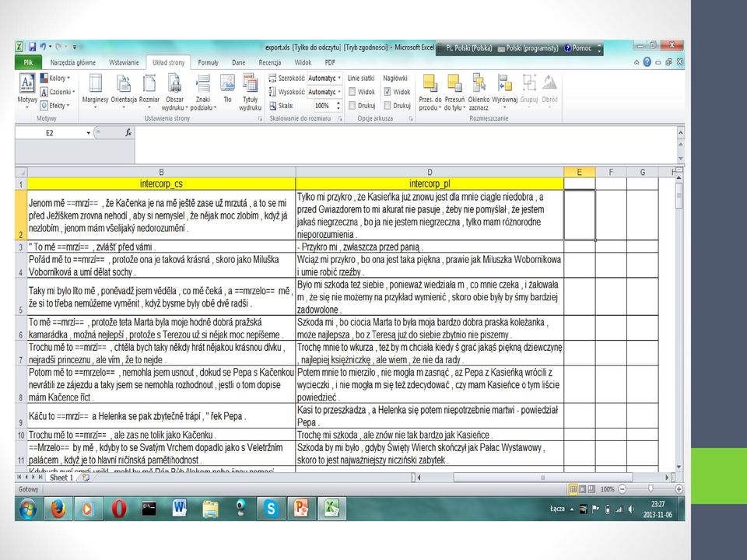The image size is (747, 560).
Task: Switch to page layout view in status bar
Action: 582,489
